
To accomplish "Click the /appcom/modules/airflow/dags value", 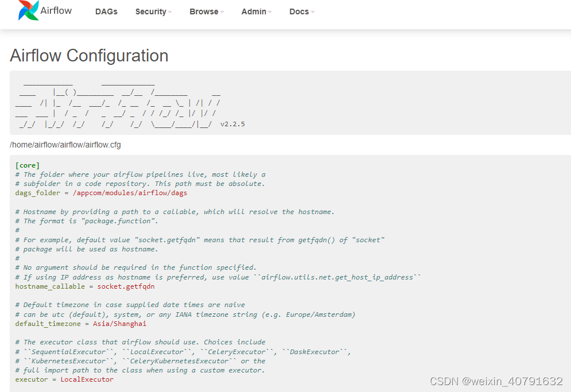I will point(130,193).
